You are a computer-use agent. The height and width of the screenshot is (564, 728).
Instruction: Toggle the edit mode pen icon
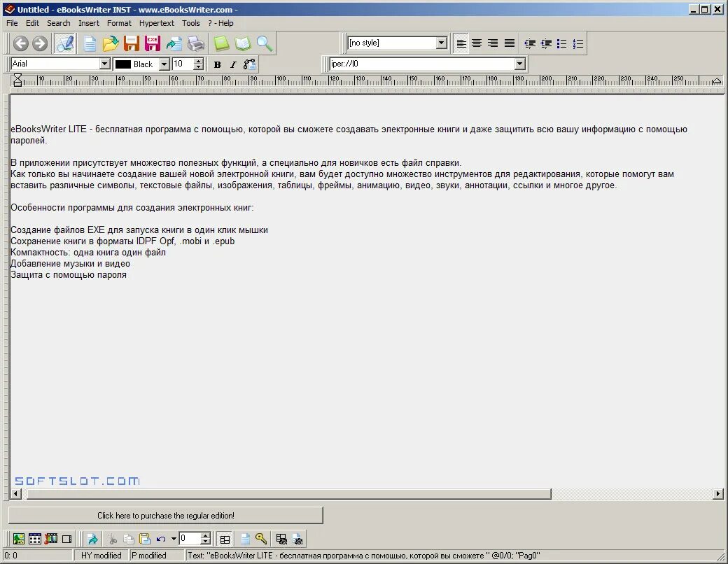pos(65,43)
